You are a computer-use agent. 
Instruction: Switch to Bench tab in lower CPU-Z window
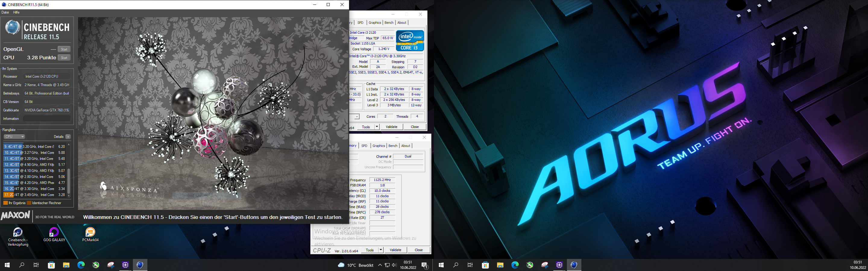pyautogui.click(x=393, y=146)
